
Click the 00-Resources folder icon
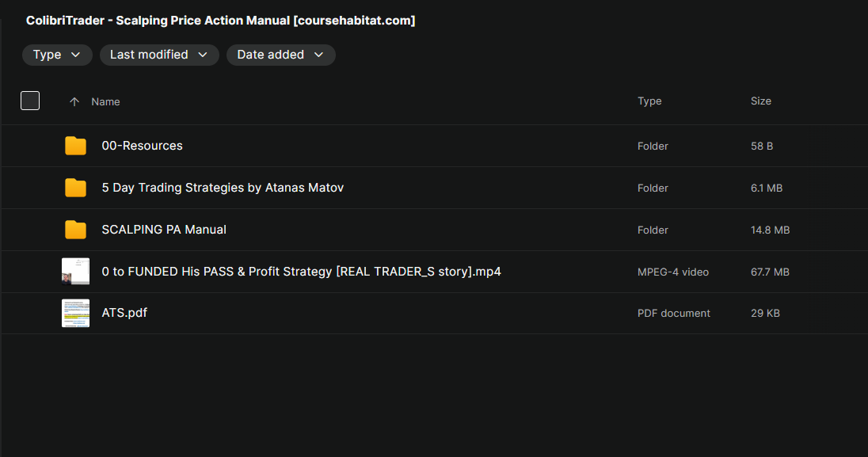click(75, 146)
